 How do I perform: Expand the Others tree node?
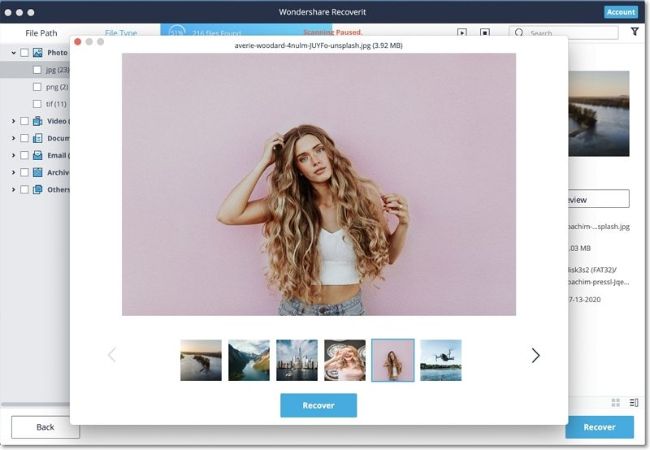13,189
